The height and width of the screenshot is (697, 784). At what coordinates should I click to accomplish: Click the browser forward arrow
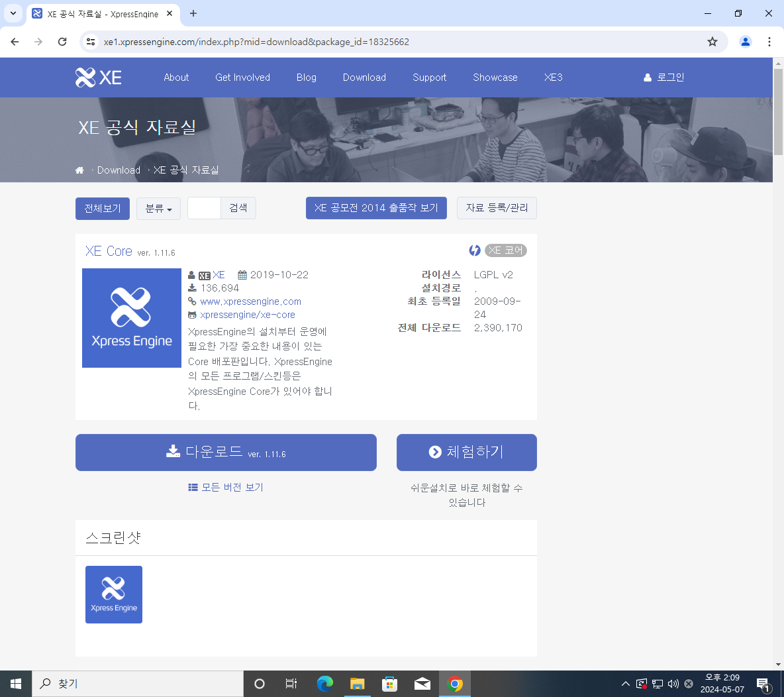pos(38,42)
